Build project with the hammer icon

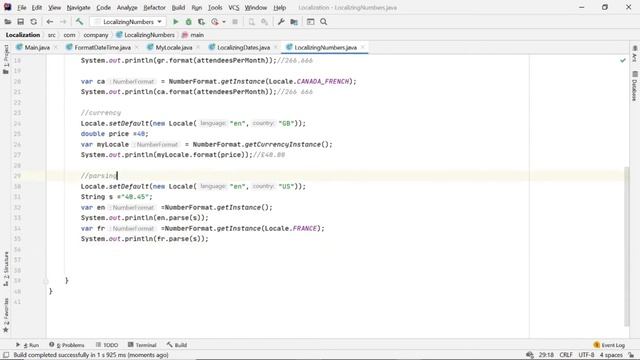(79, 22)
